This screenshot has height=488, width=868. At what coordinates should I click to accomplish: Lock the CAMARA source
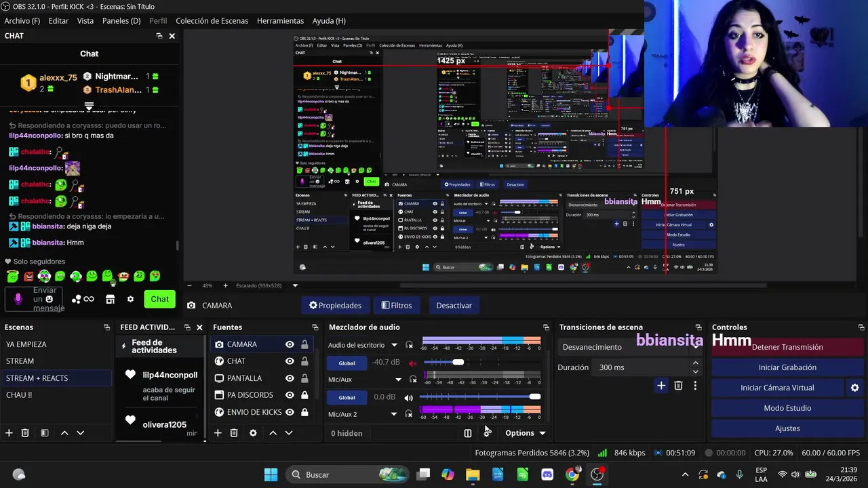pos(304,344)
